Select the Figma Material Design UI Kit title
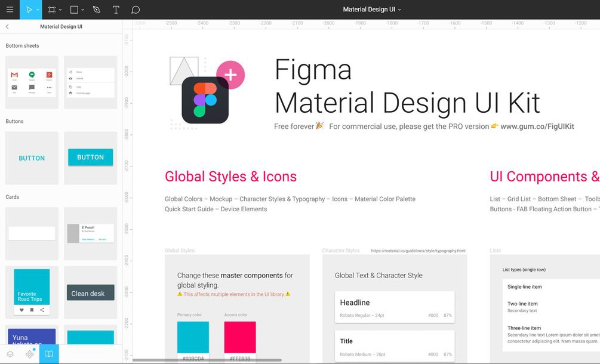The image size is (600, 364). point(407,87)
